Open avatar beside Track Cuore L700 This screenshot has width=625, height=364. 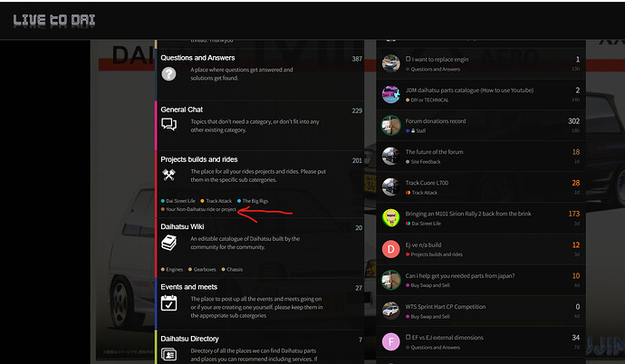[x=390, y=187]
